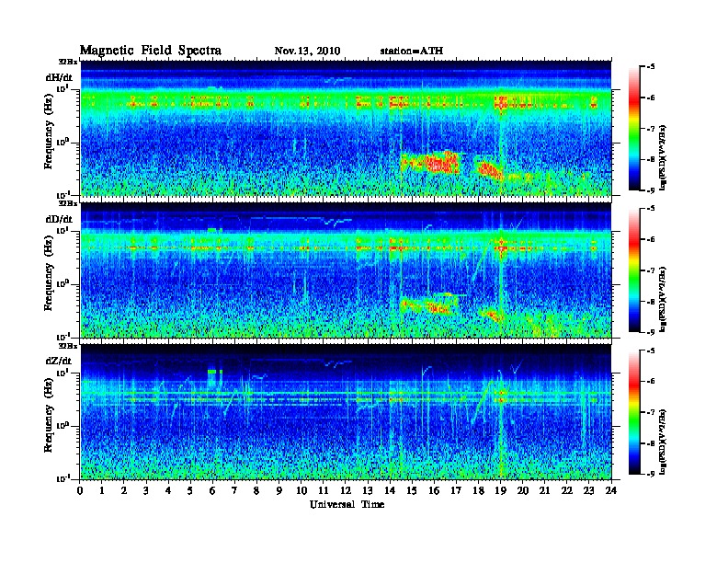Click hour 12 on the time axis
Viewport: 728px width, 563px height.
pyautogui.click(x=346, y=491)
